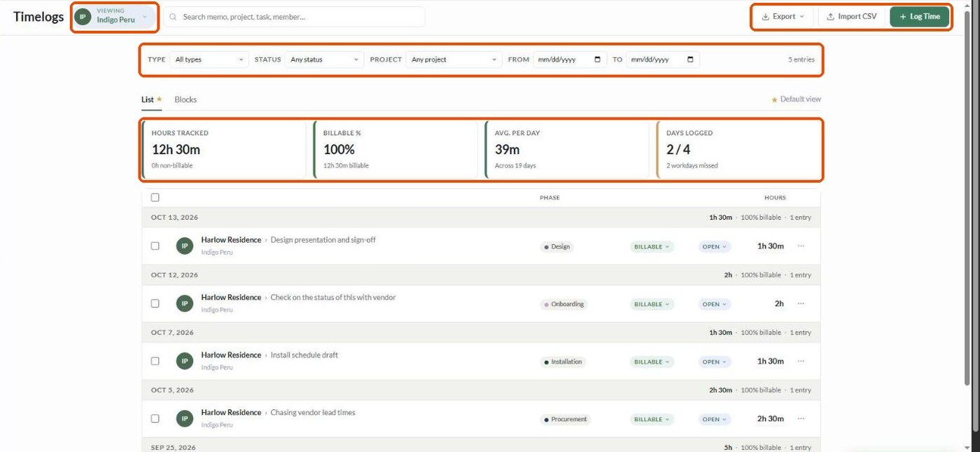Screen dimensions: 980x452
Task: Open the To date calendar picker icon
Action: 690,59
